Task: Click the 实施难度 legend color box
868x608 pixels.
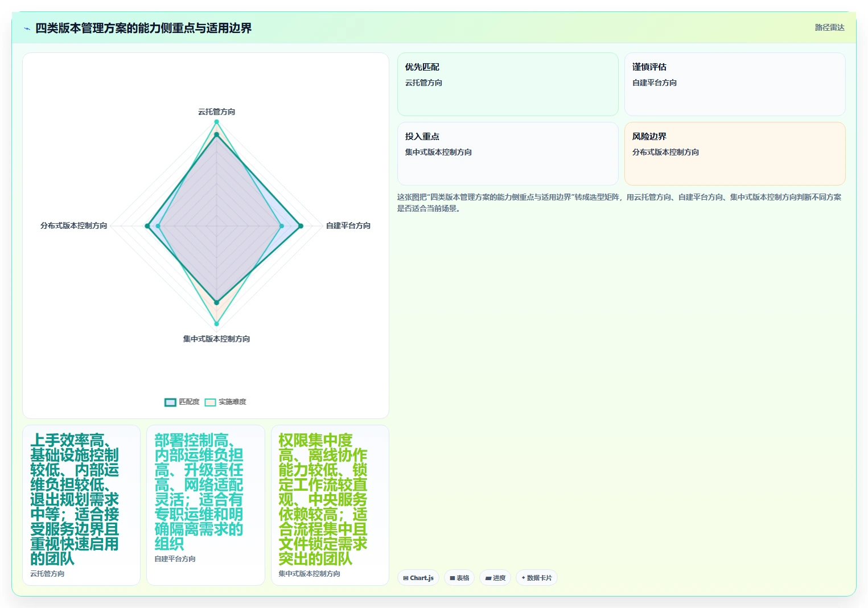Action: pos(211,402)
